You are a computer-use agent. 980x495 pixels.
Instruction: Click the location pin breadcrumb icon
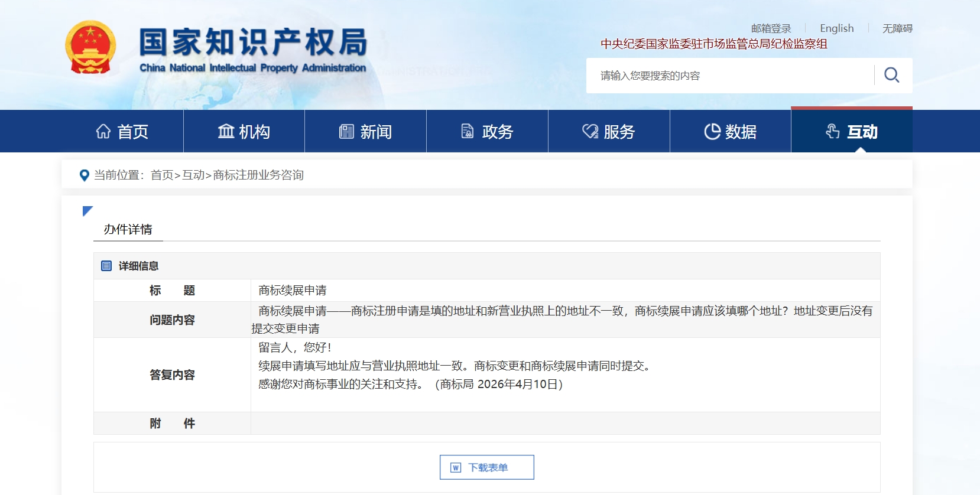[x=85, y=175]
